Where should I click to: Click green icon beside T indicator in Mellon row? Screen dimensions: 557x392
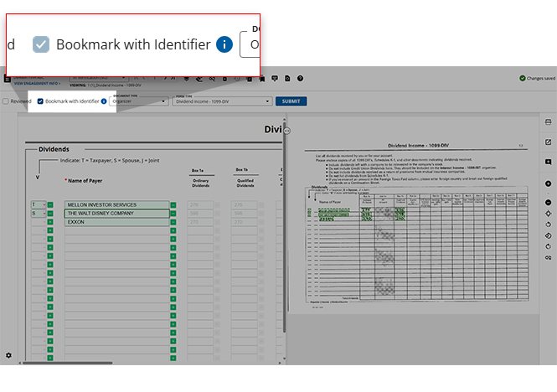[x=50, y=204]
